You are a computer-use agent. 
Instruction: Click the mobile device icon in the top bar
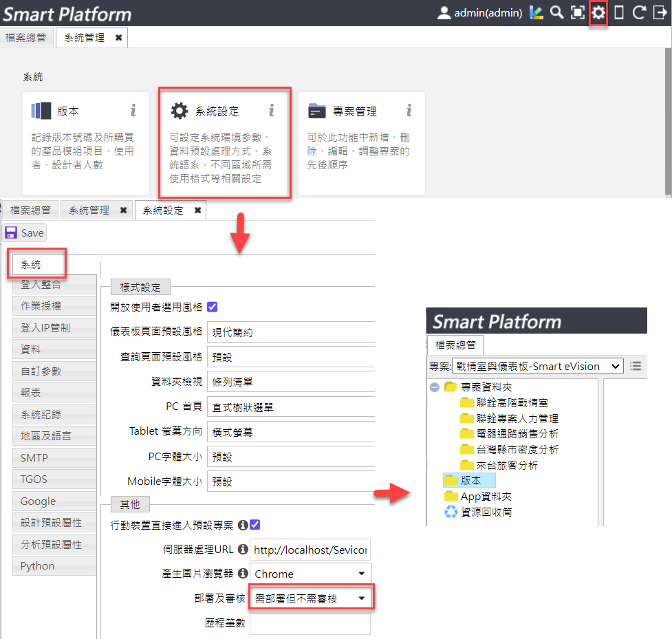[x=619, y=13]
